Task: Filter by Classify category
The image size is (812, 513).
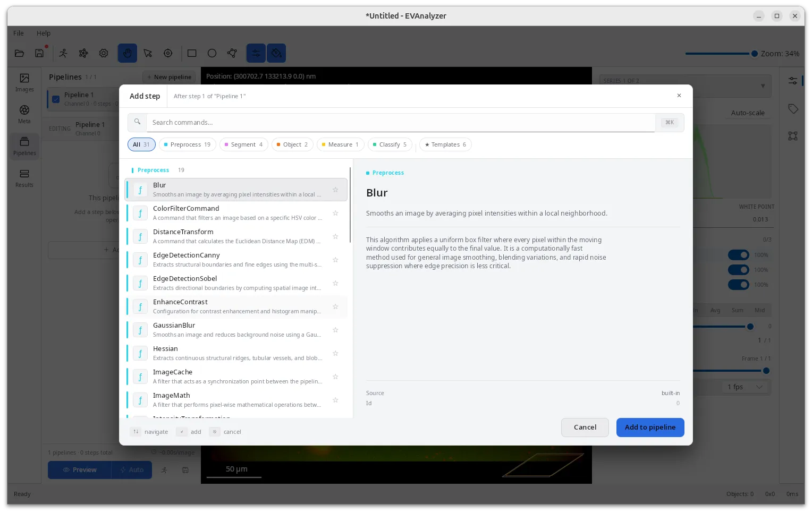Action: 390,144
